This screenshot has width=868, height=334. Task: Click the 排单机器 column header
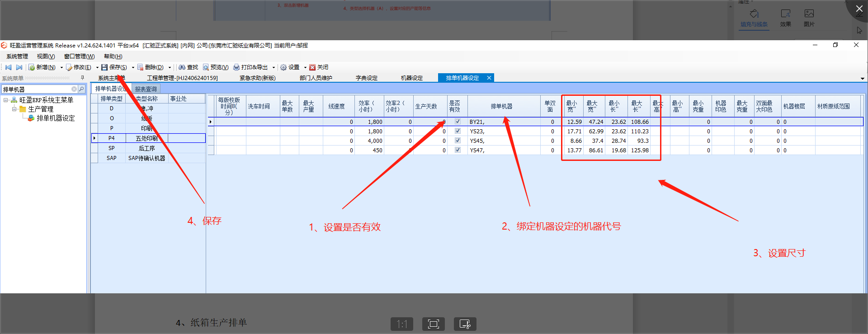504,106
